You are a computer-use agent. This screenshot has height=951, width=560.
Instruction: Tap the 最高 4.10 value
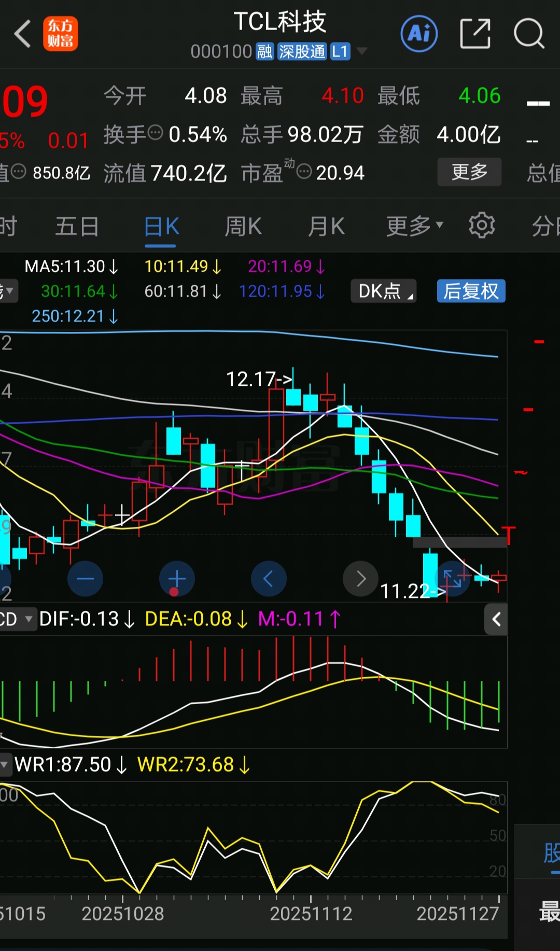pyautogui.click(x=342, y=95)
